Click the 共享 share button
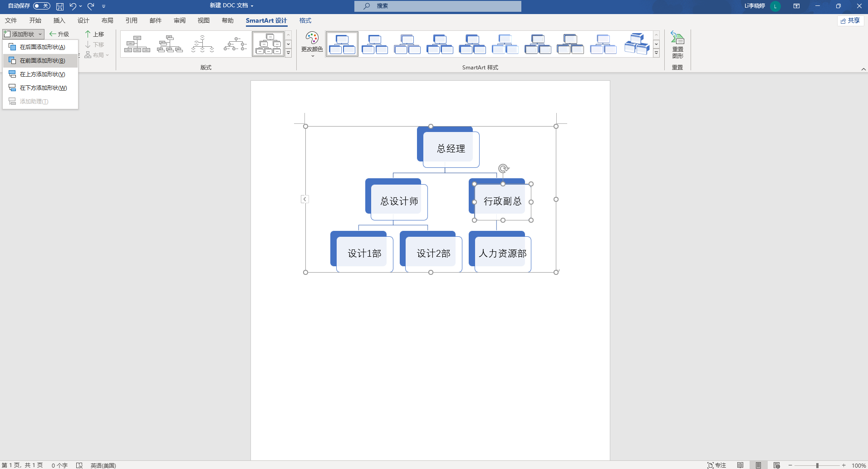This screenshot has width=868, height=469. (850, 20)
